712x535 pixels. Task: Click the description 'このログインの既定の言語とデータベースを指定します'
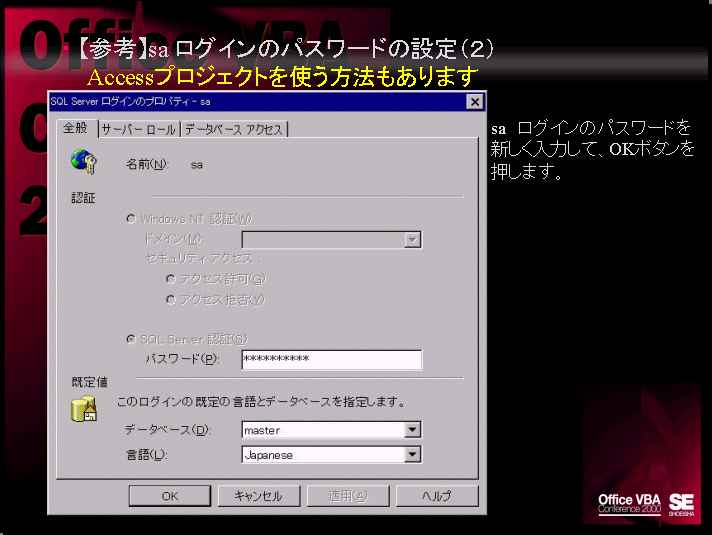(261, 402)
